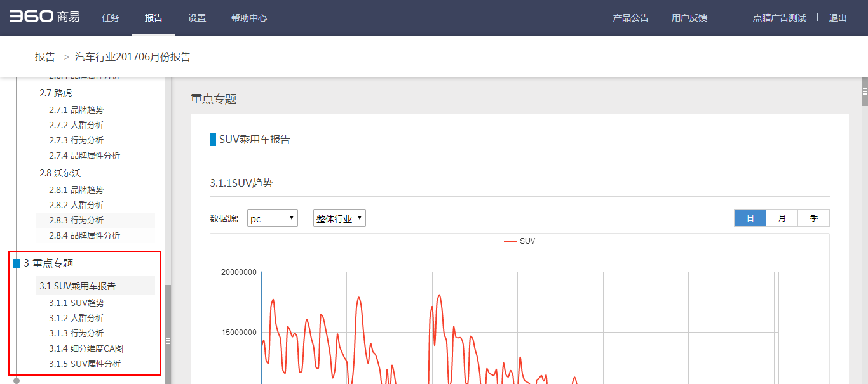Click the 360商易 logo
Viewport: 868px width, 384px height.
pos(44,17)
